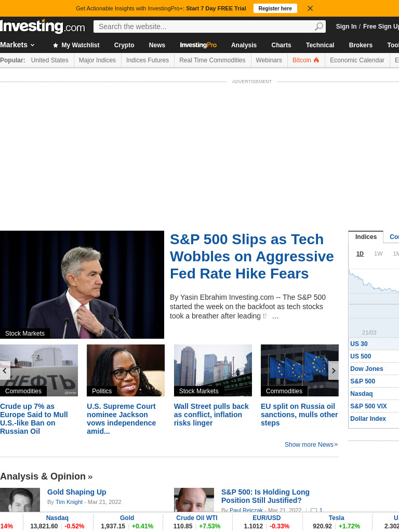Open the News menu
The width and height of the screenshot is (399, 532).
point(157,45)
